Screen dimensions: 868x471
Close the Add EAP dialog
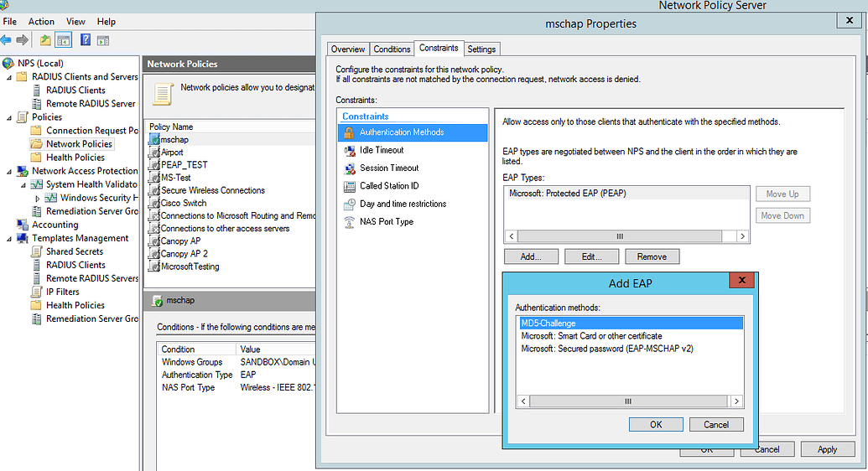(742, 280)
